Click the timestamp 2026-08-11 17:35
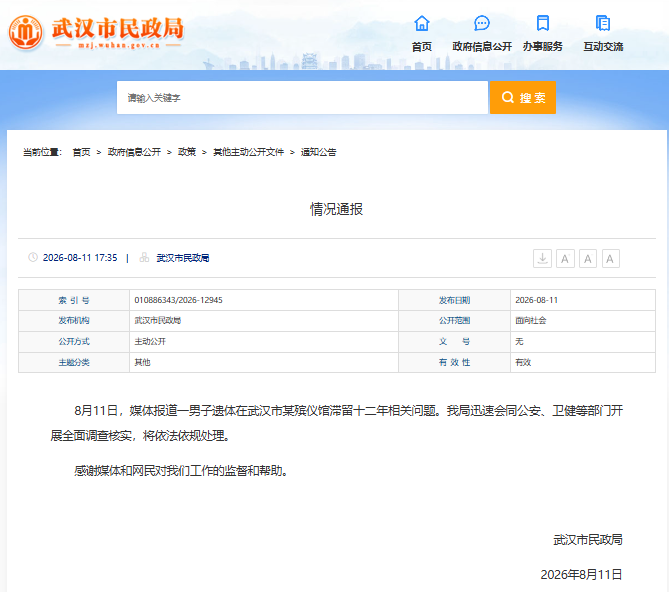The width and height of the screenshot is (669, 592). point(80,258)
